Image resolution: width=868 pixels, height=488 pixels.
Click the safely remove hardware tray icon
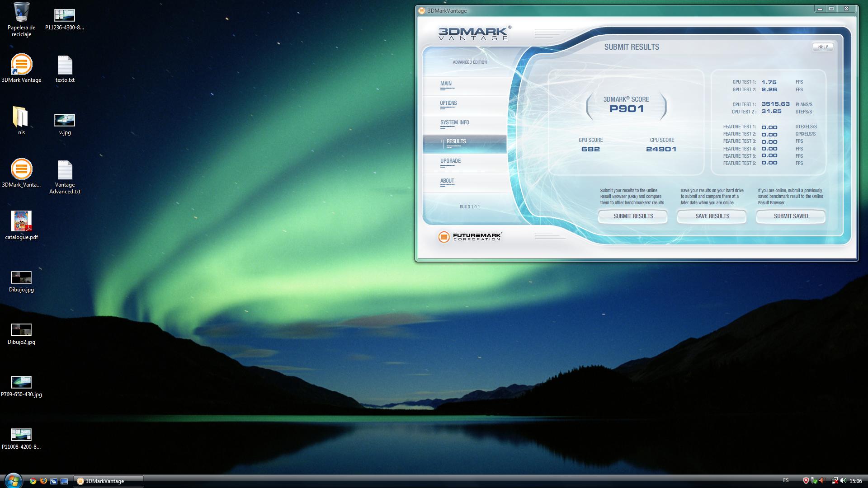pos(814,481)
